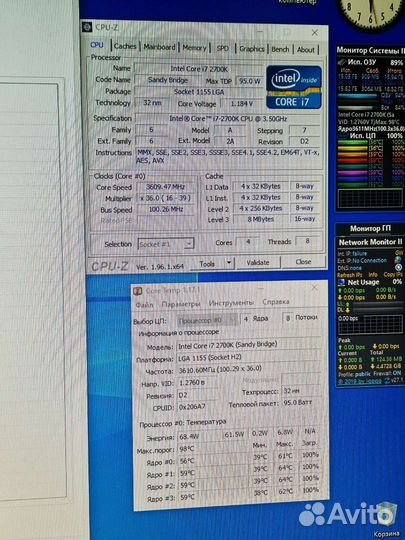Show the About tab in CPU-Z
Image resolution: width=405 pixels, height=540 pixels.
tap(305, 50)
